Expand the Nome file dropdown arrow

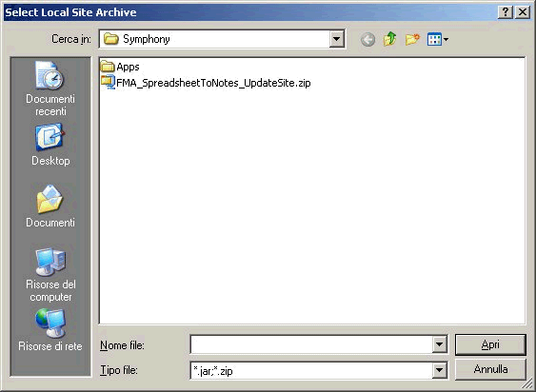pos(440,344)
